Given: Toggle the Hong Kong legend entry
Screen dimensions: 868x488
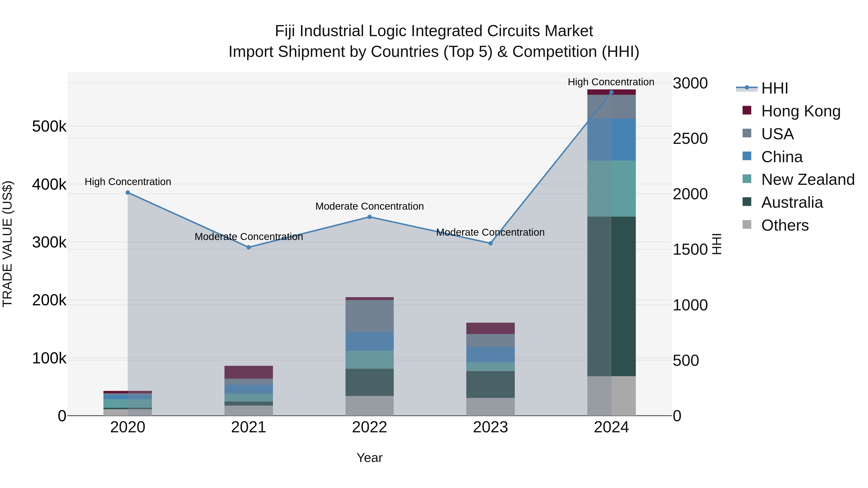Looking at the screenshot, I should pos(792,111).
